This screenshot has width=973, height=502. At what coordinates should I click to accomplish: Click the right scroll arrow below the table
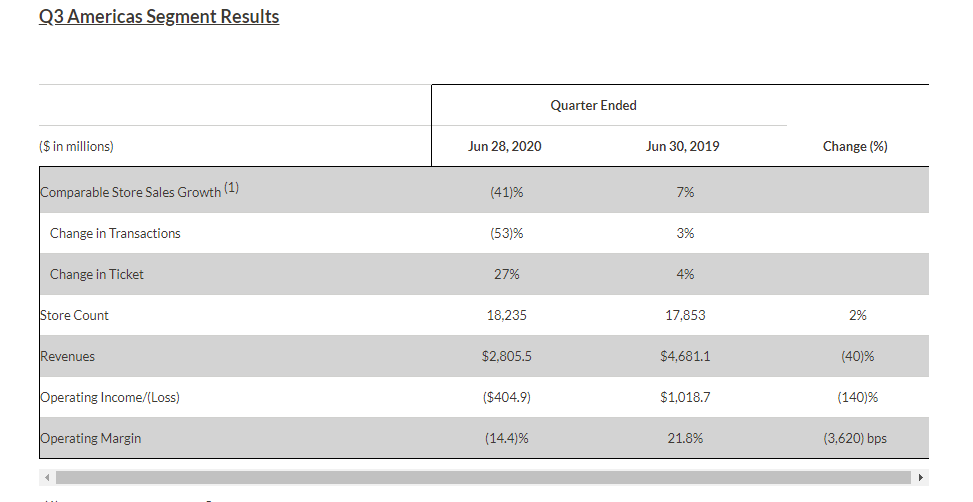tap(921, 477)
